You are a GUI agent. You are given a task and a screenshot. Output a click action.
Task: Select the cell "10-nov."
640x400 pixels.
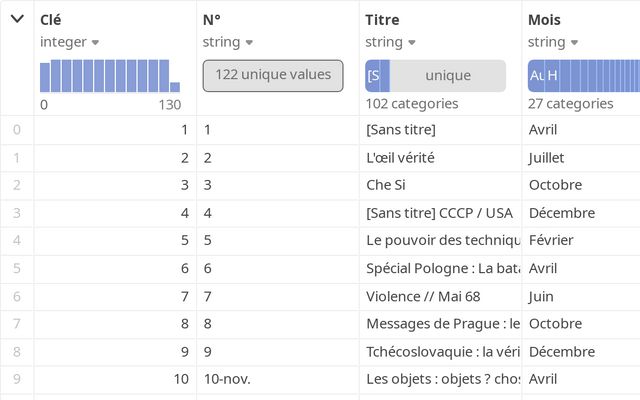pyautogui.click(x=227, y=381)
